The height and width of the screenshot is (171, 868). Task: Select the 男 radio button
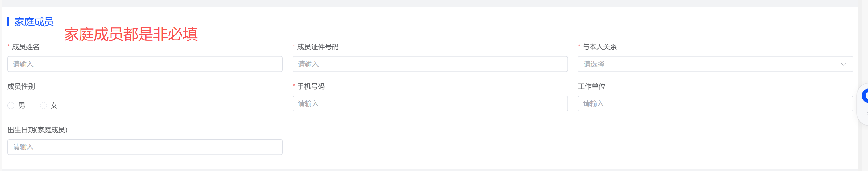point(11,106)
